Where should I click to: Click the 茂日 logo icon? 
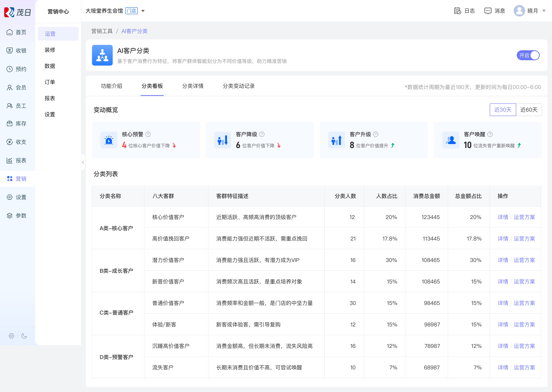point(9,12)
